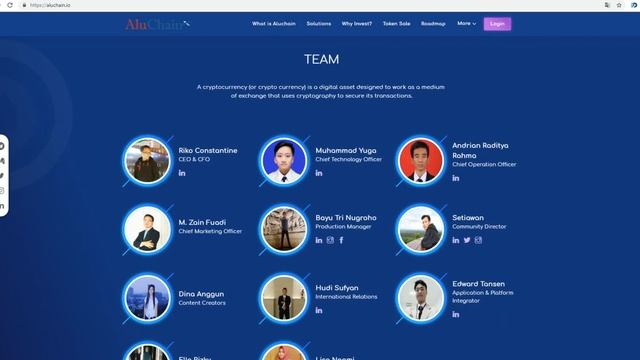Screen dimensions: 640x360
Task: Click Andrian Raditya Rahma's profile photo
Action: click(421, 160)
